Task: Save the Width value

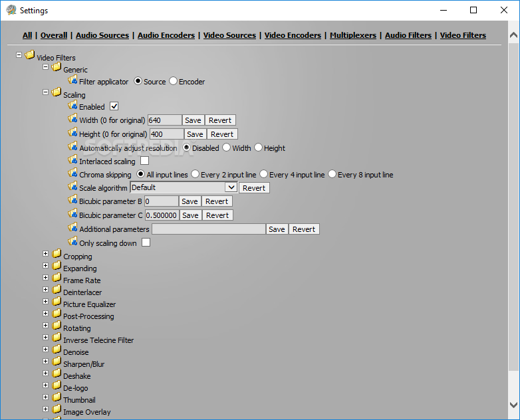Action: click(x=193, y=120)
